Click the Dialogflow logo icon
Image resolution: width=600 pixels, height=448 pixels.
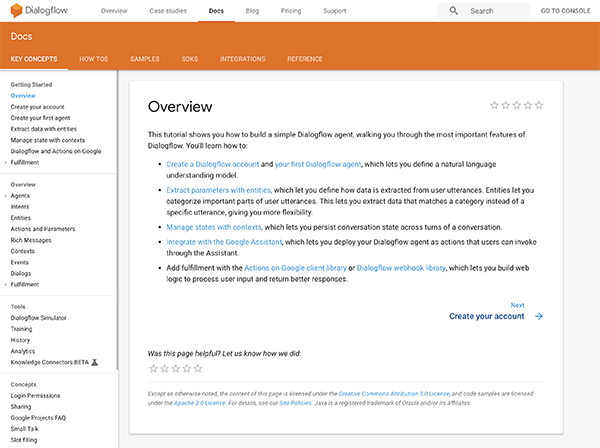[x=16, y=10]
